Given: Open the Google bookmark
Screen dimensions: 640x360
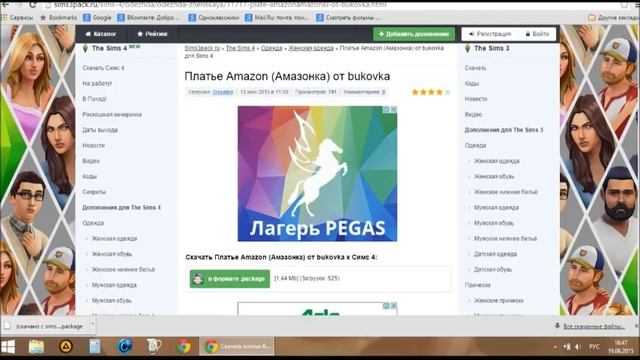Looking at the screenshot, I should [97, 18].
